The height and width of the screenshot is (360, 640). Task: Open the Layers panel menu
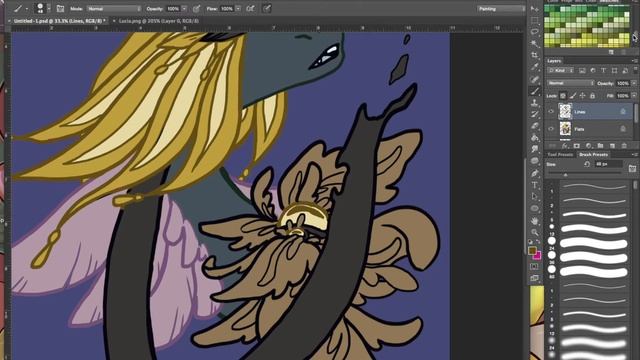click(634, 61)
